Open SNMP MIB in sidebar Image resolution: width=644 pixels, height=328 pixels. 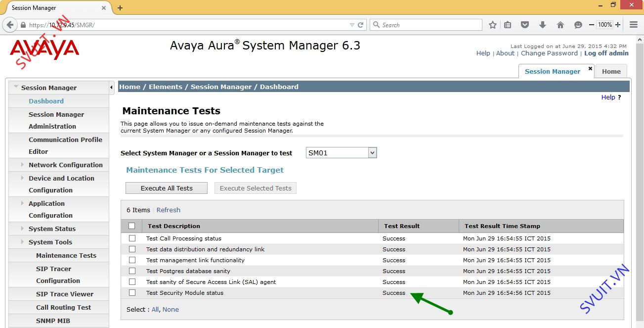[53, 321]
